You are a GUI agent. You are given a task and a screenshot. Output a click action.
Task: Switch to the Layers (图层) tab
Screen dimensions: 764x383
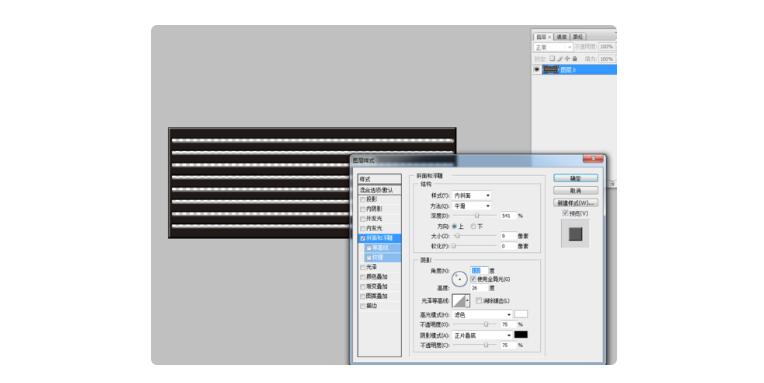pyautogui.click(x=543, y=37)
